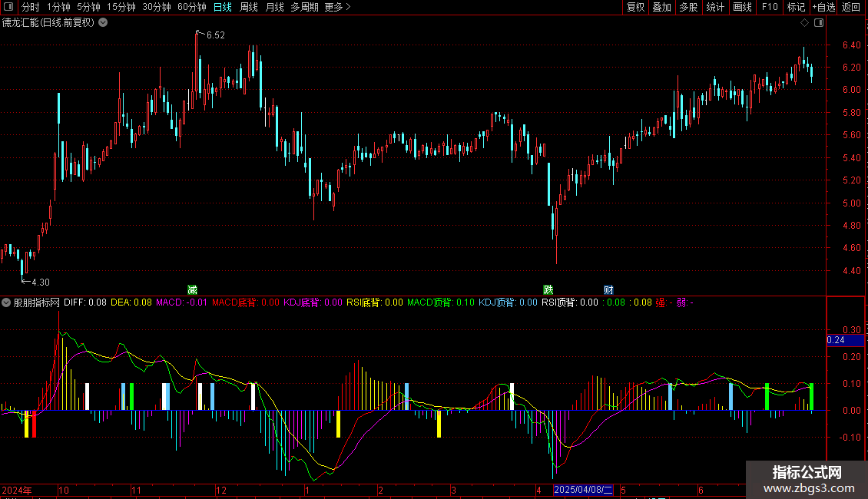Open F10 company information

pyautogui.click(x=770, y=7)
